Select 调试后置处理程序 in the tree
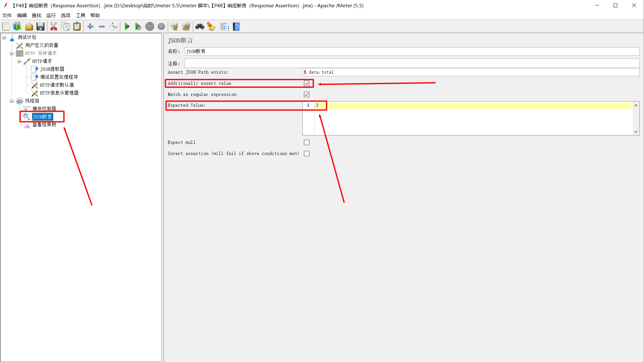Image resolution: width=644 pixels, height=362 pixels. pos(59,77)
